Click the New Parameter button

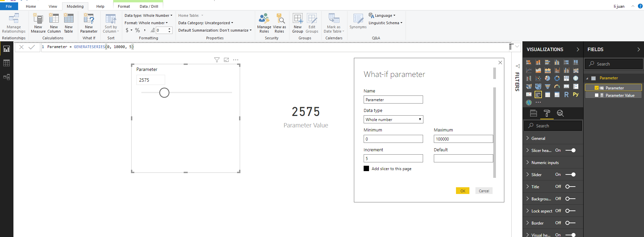(x=89, y=23)
